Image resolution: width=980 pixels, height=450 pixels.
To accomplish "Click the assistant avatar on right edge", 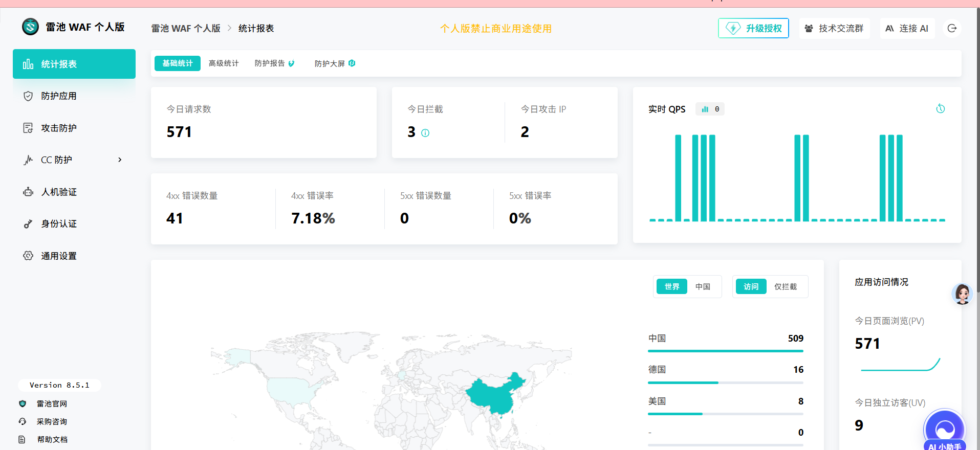I will (962, 294).
